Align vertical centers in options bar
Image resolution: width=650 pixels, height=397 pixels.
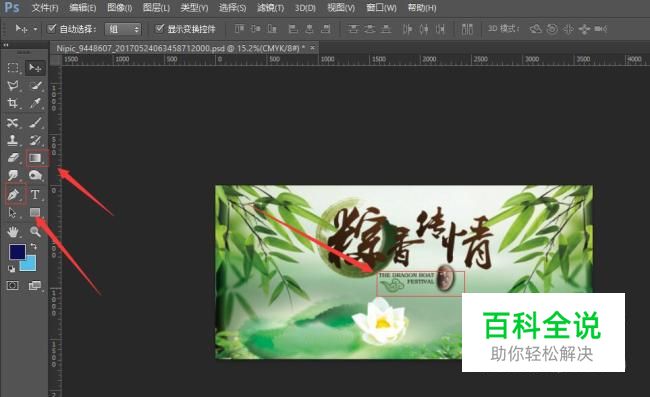[256, 29]
